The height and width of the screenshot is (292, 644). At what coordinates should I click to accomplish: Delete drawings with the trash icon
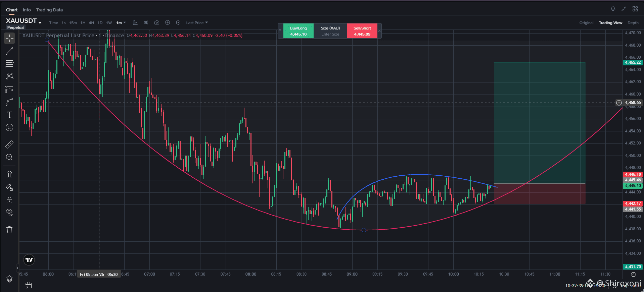pos(9,230)
